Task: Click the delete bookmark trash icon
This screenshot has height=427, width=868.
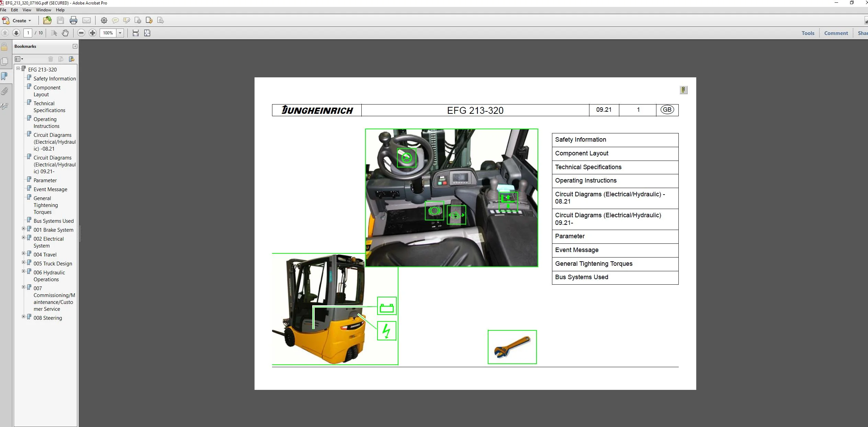Action: coord(50,59)
